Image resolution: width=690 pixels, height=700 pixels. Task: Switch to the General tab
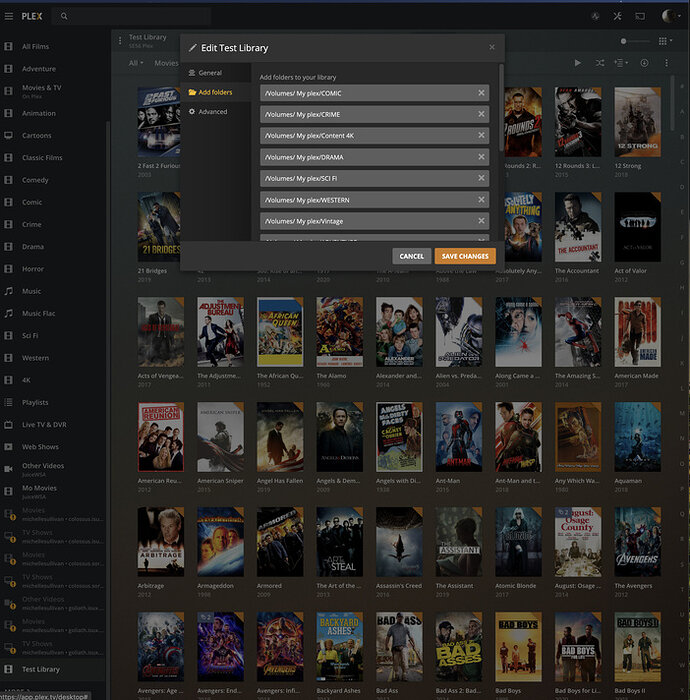[210, 73]
